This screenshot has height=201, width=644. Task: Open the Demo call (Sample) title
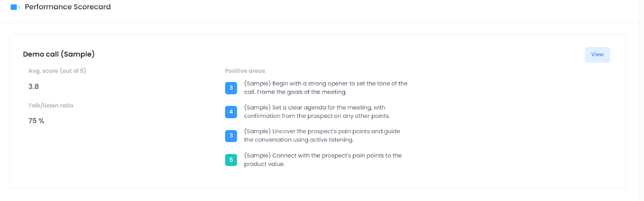59,54
